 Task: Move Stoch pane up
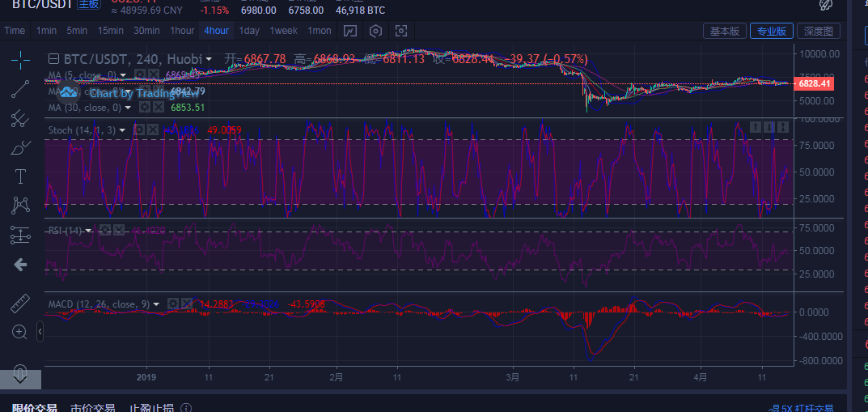[x=756, y=127]
